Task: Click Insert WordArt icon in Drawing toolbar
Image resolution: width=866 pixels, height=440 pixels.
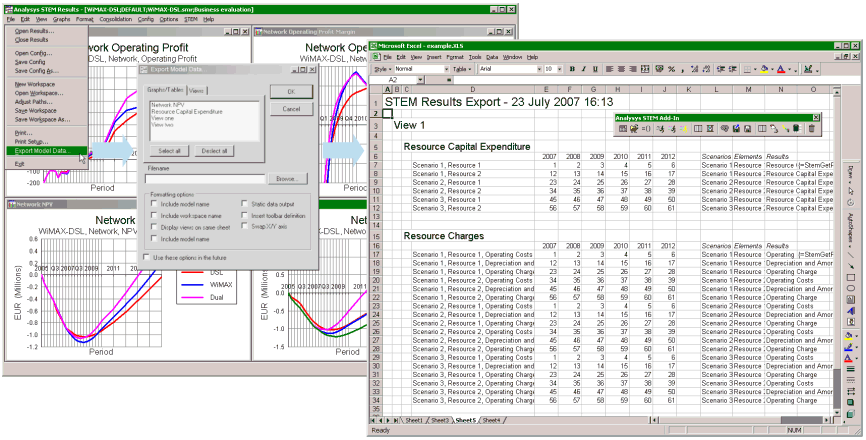Action: click(x=851, y=310)
